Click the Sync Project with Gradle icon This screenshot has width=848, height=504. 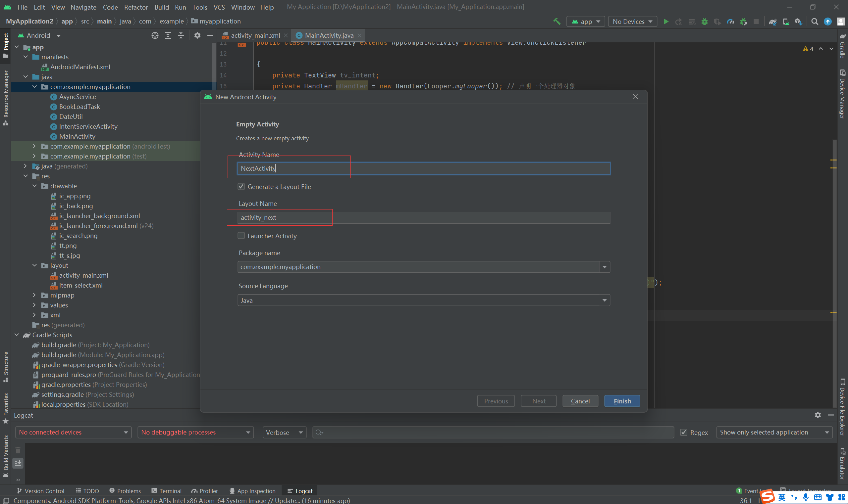coord(772,22)
